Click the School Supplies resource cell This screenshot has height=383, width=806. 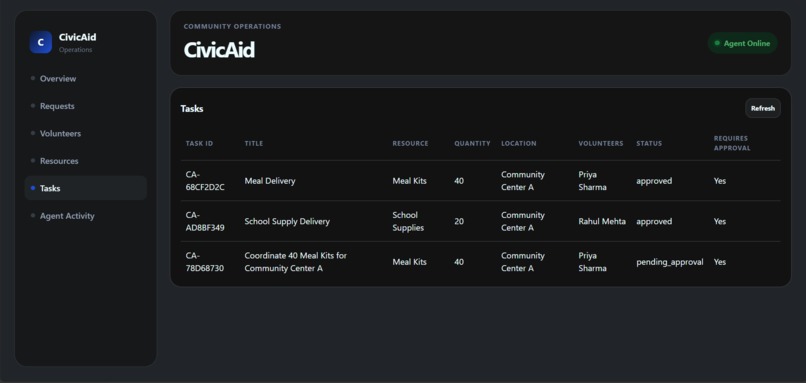408,222
